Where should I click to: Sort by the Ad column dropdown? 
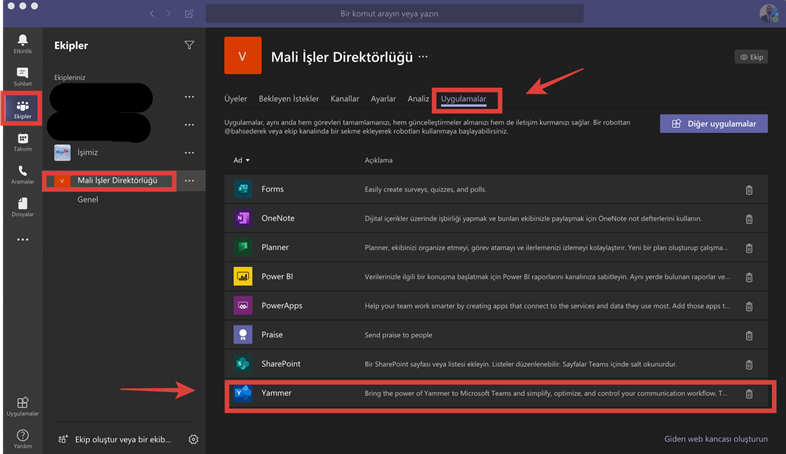tap(241, 160)
